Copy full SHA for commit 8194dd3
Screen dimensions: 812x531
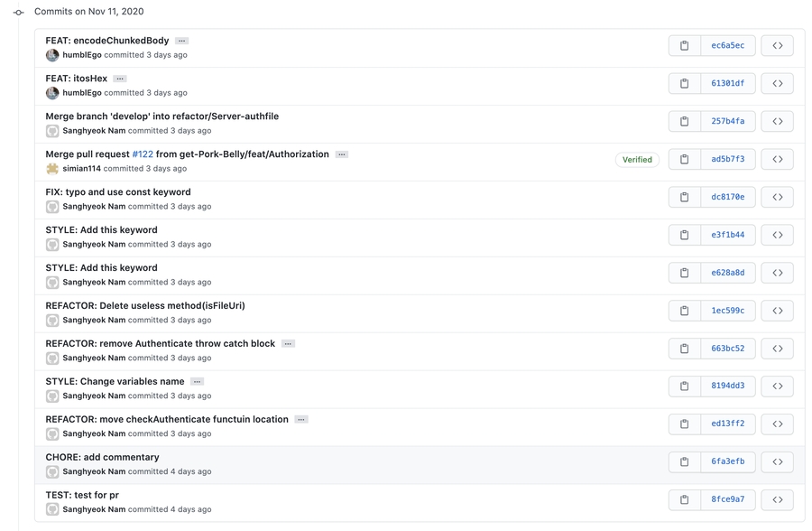click(x=684, y=387)
